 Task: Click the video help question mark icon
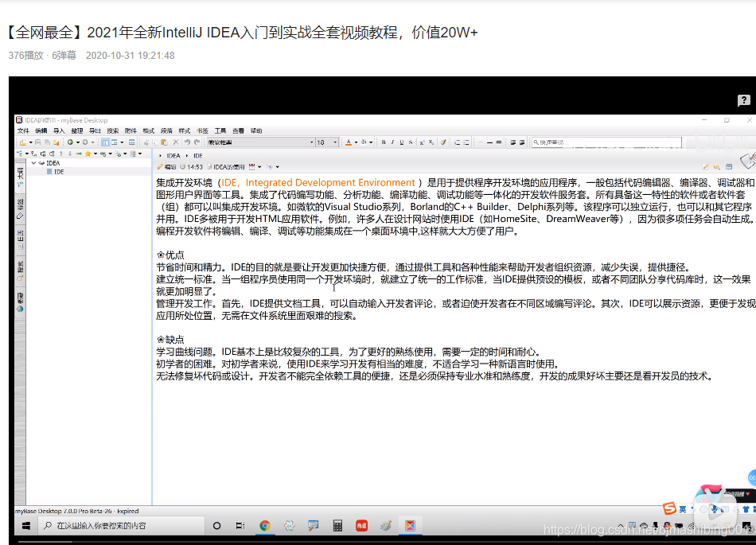click(x=743, y=100)
